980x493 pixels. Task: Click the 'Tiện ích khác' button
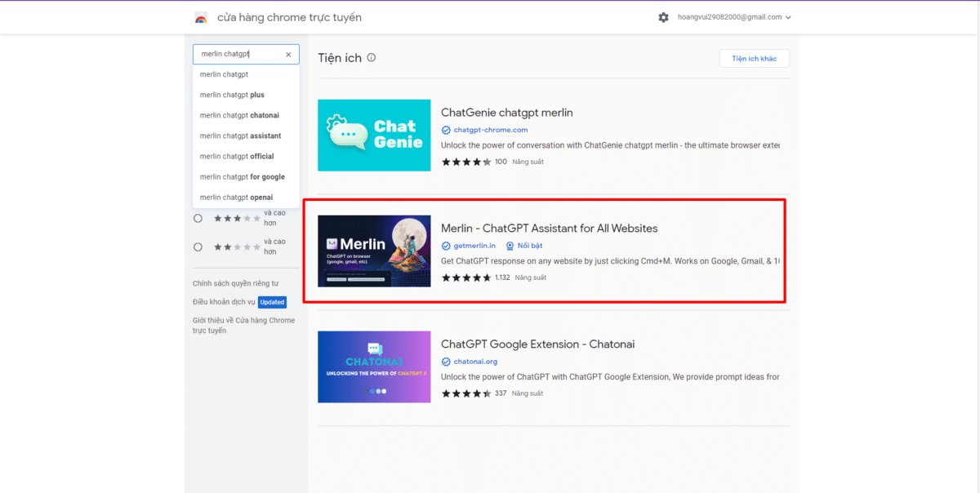click(754, 59)
